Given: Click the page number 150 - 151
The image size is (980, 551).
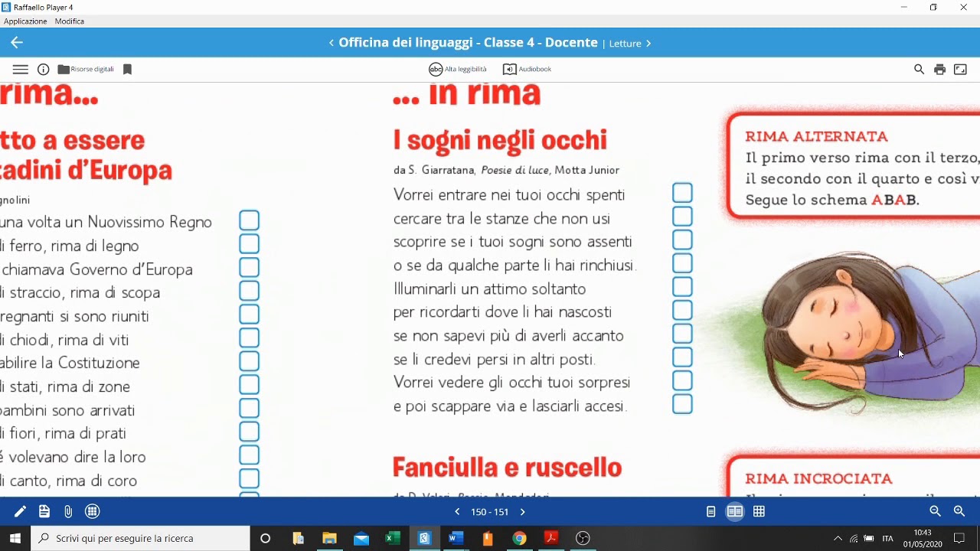Looking at the screenshot, I should point(490,512).
